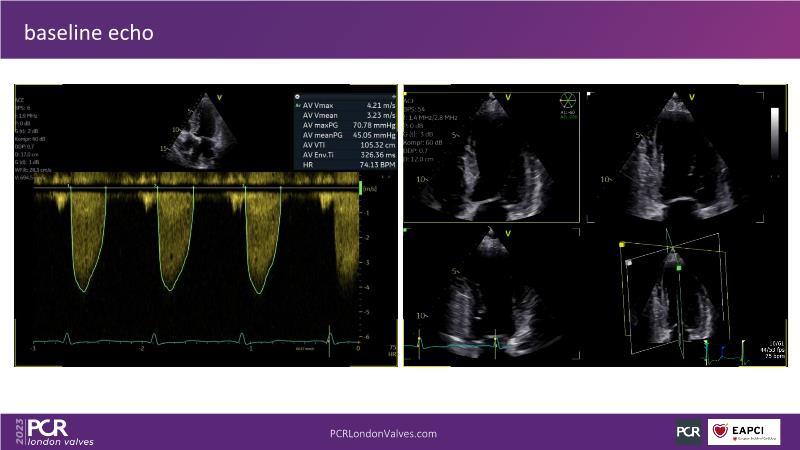The height and width of the screenshot is (450, 800).
Task: Collapse the measurement panel header dot
Action: point(297,103)
